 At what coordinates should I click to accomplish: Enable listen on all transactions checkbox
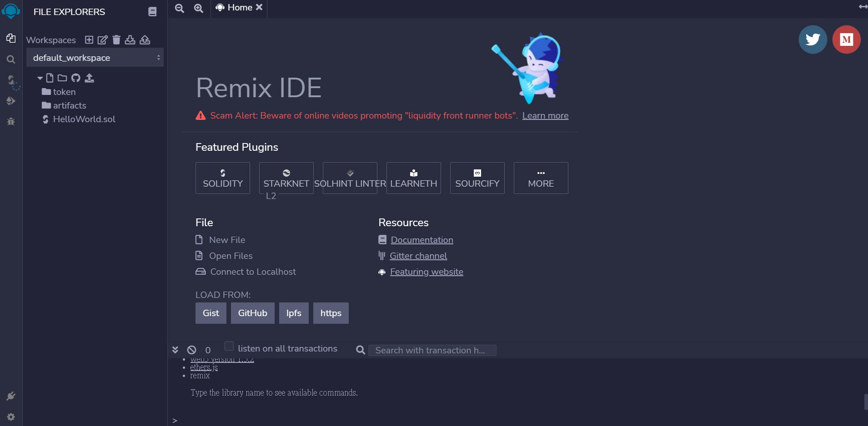point(229,347)
